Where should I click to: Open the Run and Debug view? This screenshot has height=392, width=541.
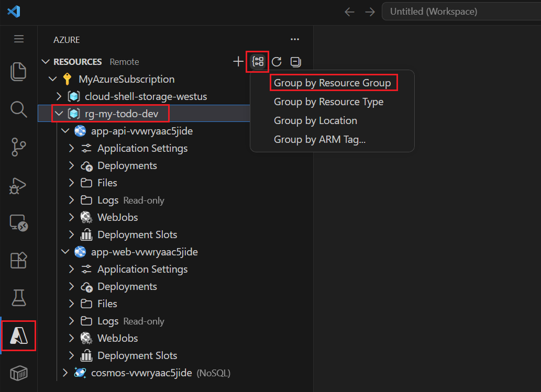pyautogui.click(x=18, y=186)
